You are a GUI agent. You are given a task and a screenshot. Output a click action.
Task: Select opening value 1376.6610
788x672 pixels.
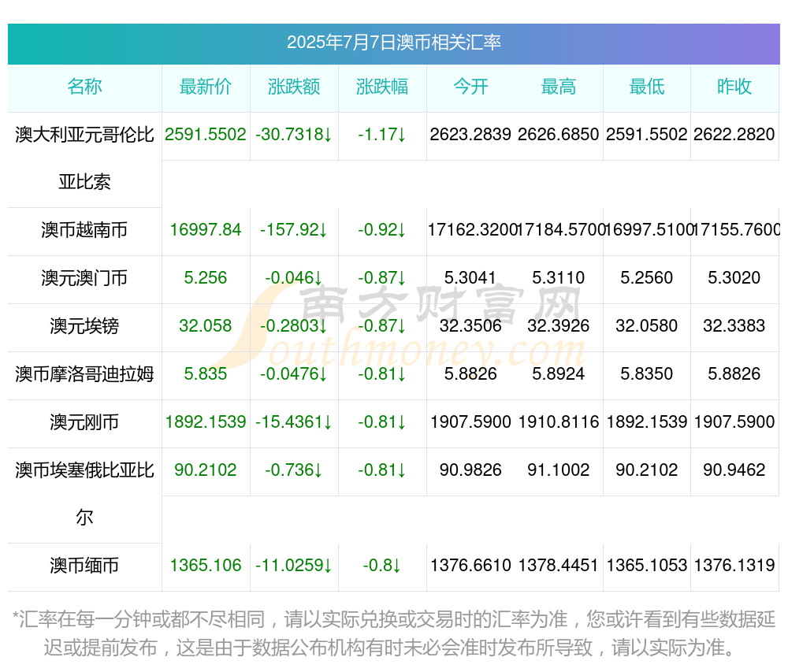click(x=470, y=565)
